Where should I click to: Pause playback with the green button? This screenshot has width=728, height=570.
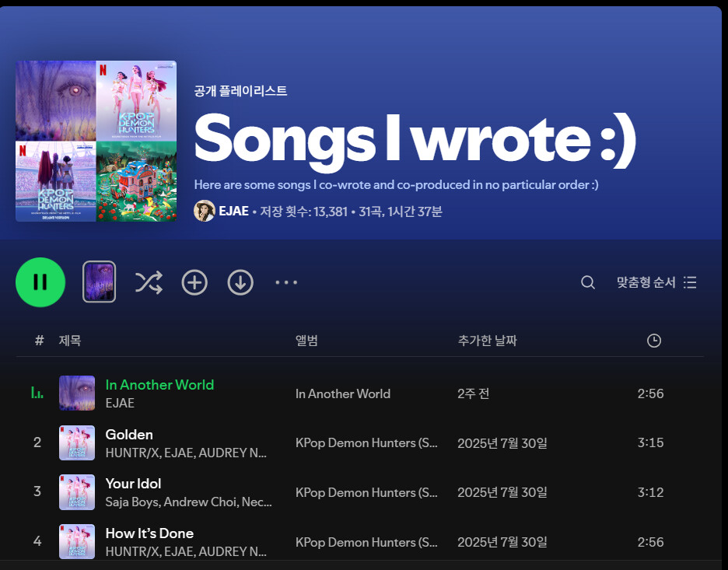pos(40,282)
